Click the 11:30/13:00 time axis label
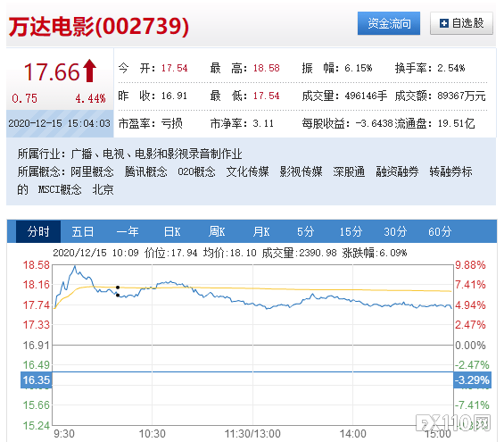 tap(252, 434)
